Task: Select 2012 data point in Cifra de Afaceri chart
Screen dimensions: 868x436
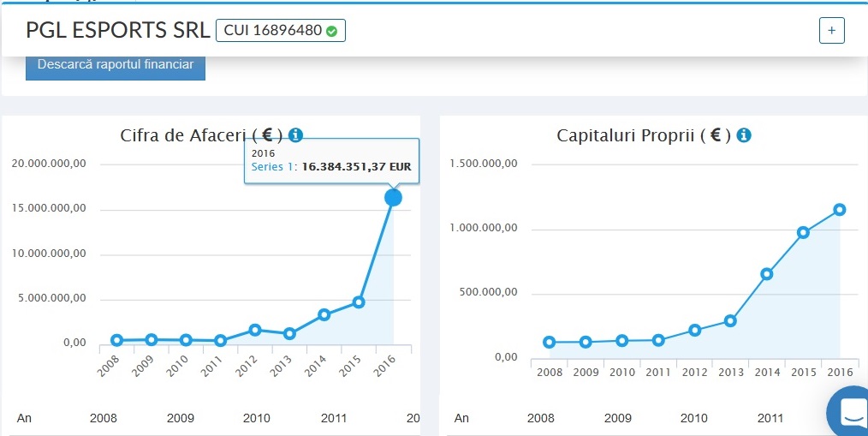Action: click(x=255, y=330)
